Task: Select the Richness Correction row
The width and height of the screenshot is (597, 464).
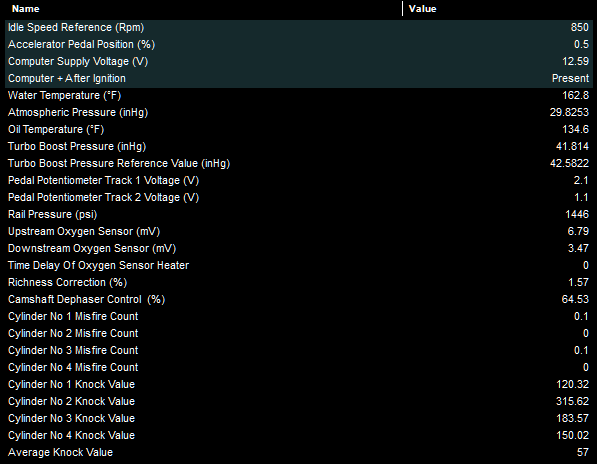Action: coord(299,282)
